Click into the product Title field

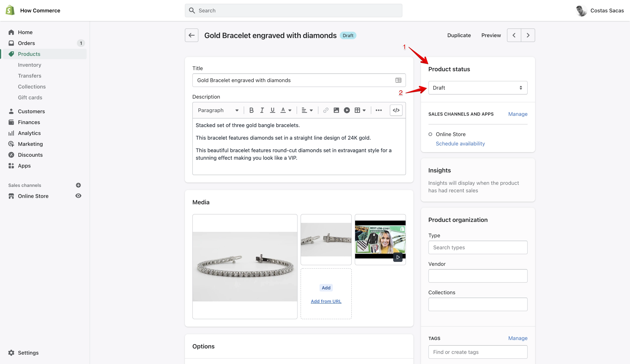click(x=299, y=80)
